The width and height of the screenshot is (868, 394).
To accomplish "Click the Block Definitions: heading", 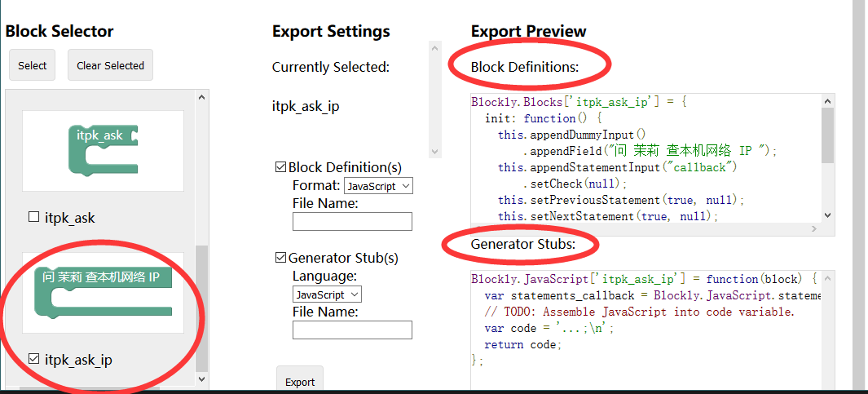I will pos(525,67).
